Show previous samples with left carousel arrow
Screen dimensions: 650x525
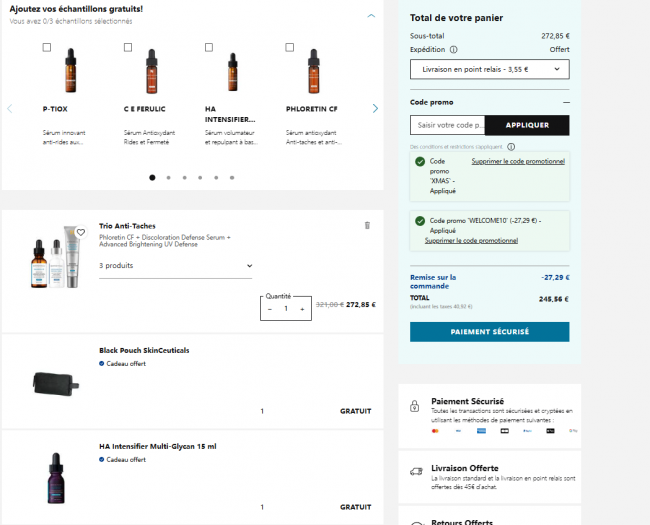[x=10, y=108]
